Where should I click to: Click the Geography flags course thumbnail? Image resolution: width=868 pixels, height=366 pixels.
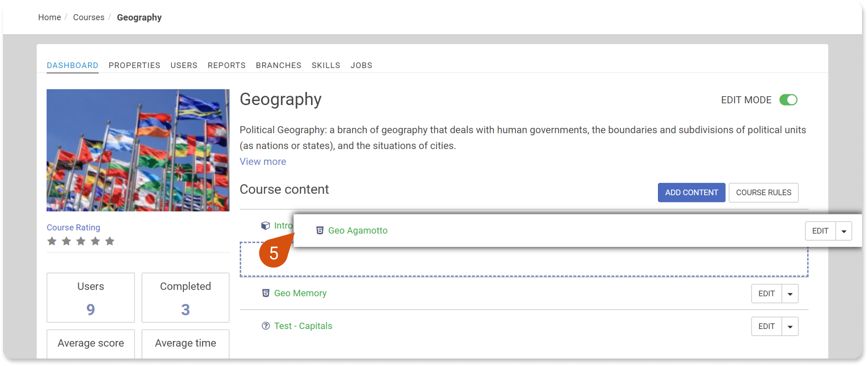138,150
